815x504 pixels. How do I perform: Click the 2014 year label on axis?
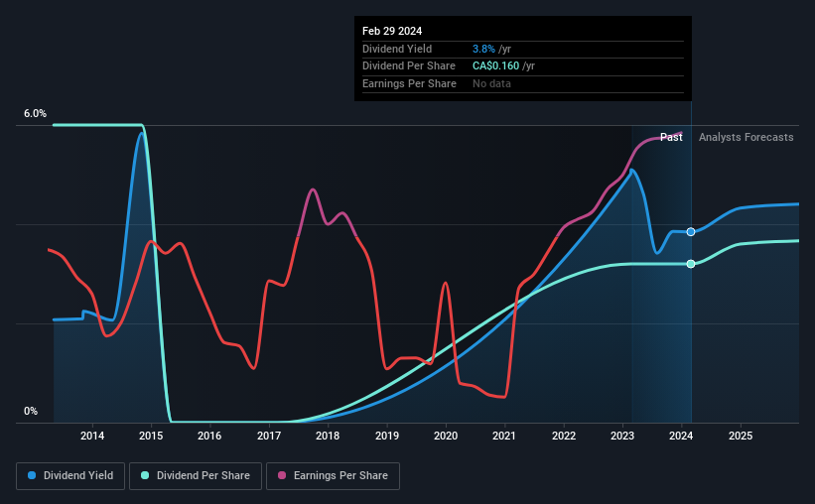92,436
